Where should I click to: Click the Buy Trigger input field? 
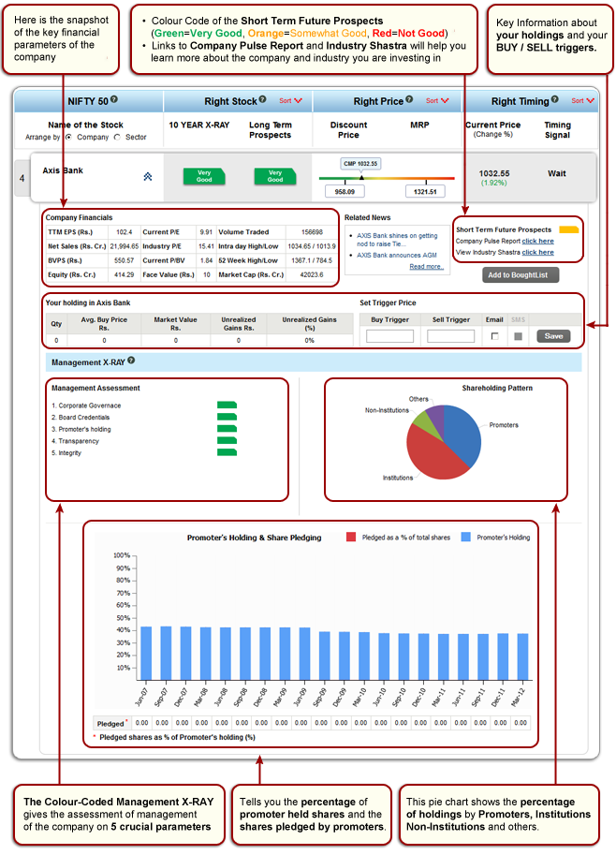pos(389,335)
